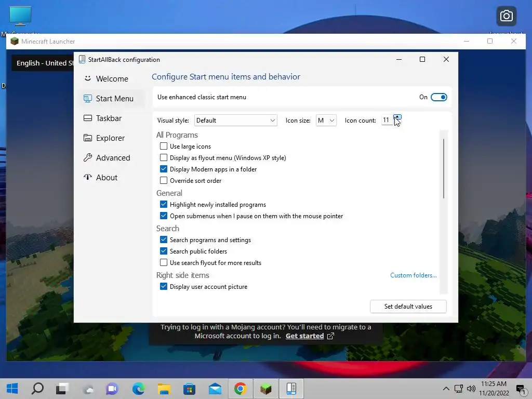
Task: Open File Explorer from taskbar
Action: click(x=164, y=389)
